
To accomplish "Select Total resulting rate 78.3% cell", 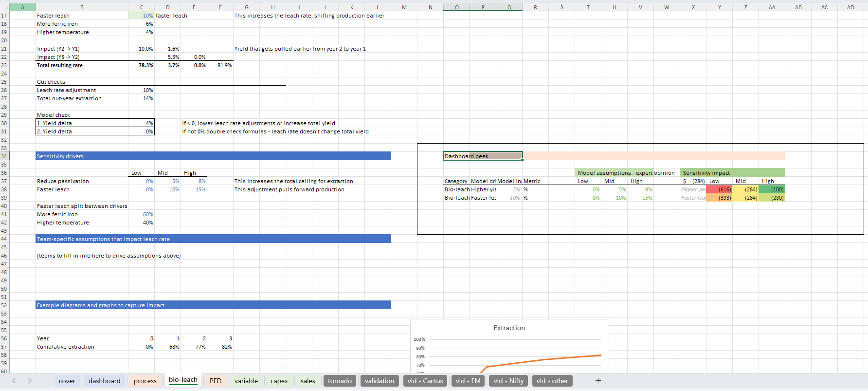I will (x=142, y=65).
